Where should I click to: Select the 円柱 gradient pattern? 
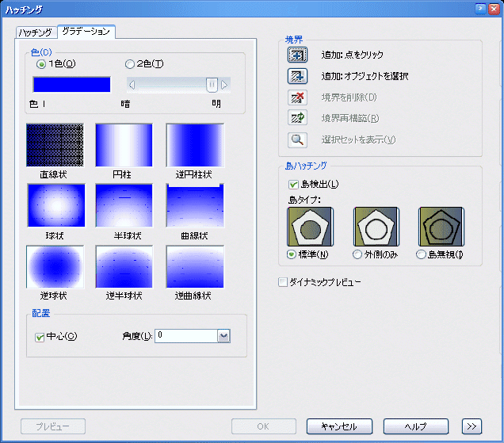(x=124, y=145)
